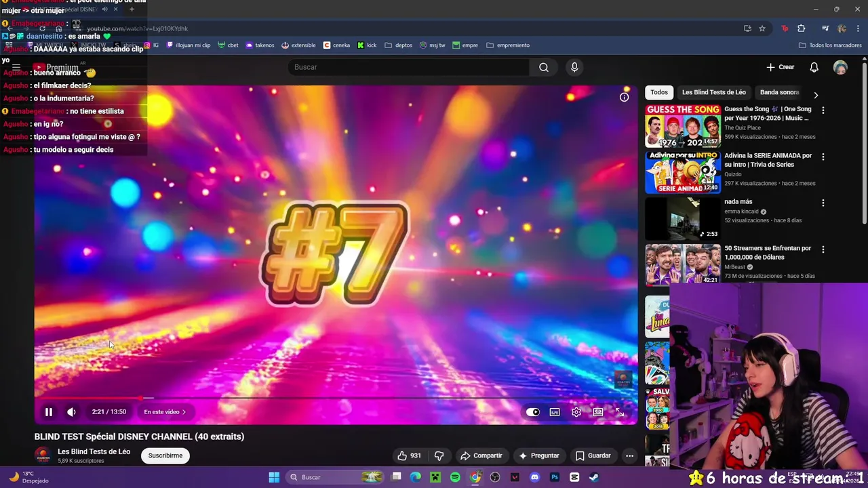Viewport: 868px width, 488px height.
Task: Open options menu for 'nada más'
Action: (x=823, y=203)
